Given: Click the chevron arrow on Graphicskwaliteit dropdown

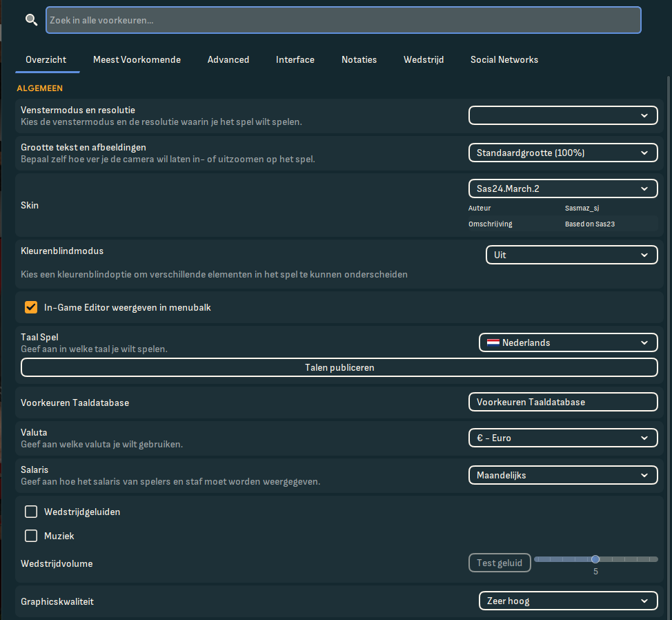Looking at the screenshot, I should (644, 601).
